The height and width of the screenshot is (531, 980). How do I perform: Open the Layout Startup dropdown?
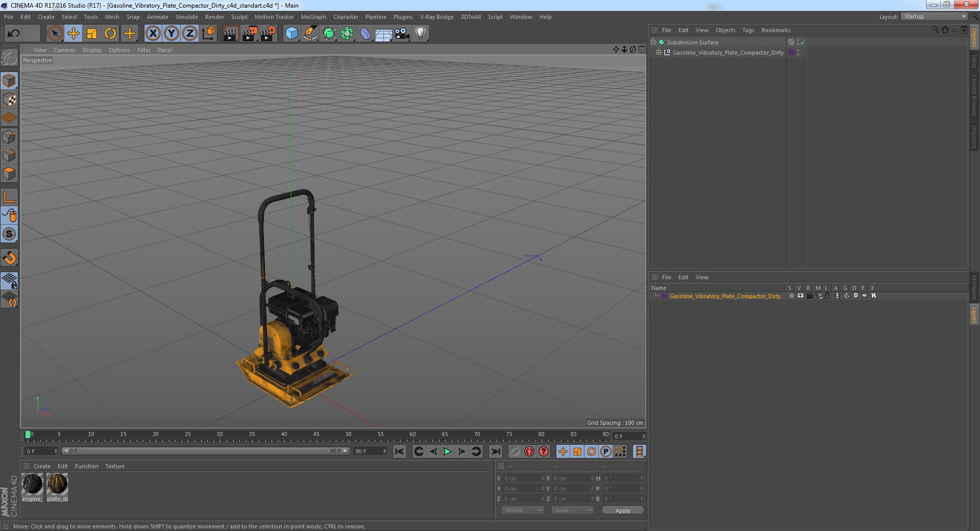pos(935,17)
